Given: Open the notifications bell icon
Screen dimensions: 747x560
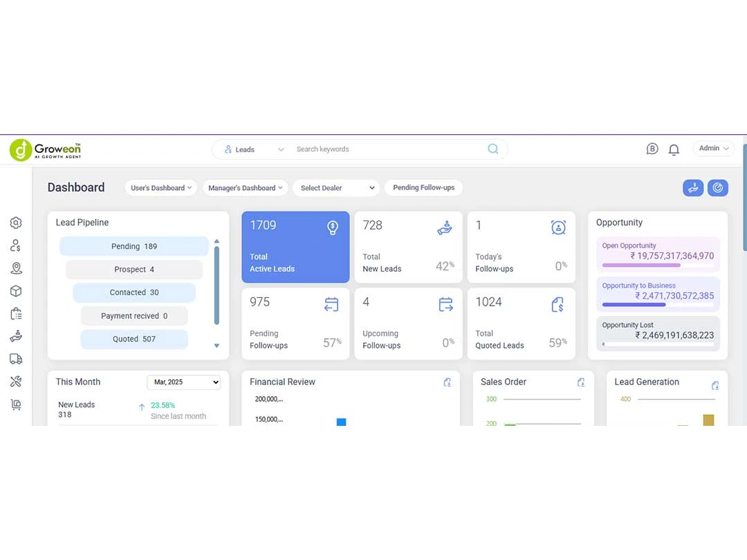Looking at the screenshot, I should click(x=674, y=149).
